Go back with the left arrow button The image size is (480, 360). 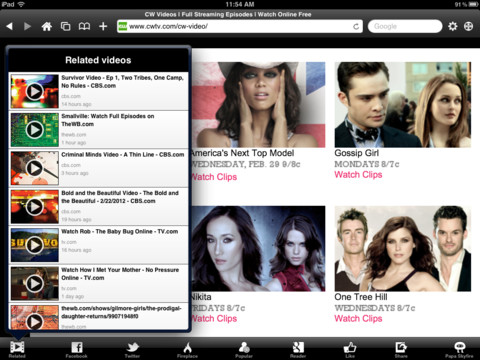(10, 26)
